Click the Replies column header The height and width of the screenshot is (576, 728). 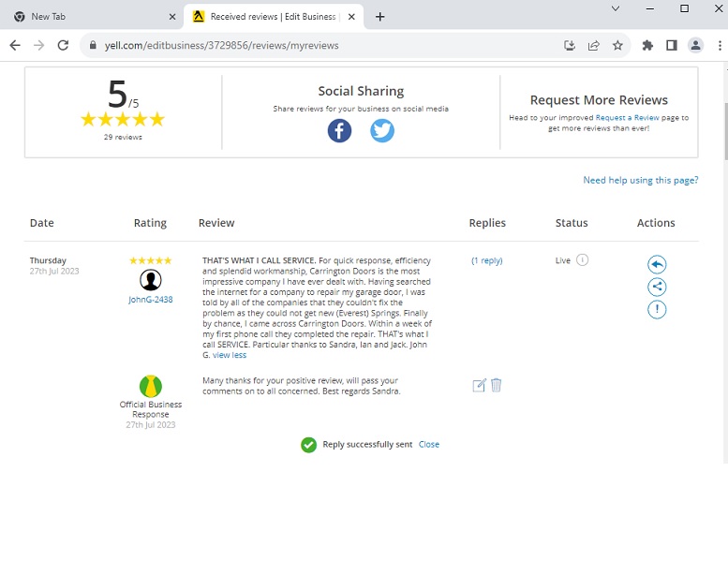(487, 223)
